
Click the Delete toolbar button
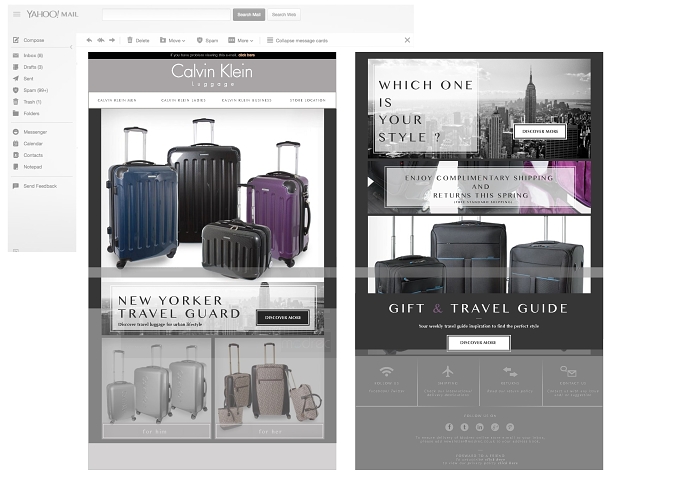click(138, 40)
